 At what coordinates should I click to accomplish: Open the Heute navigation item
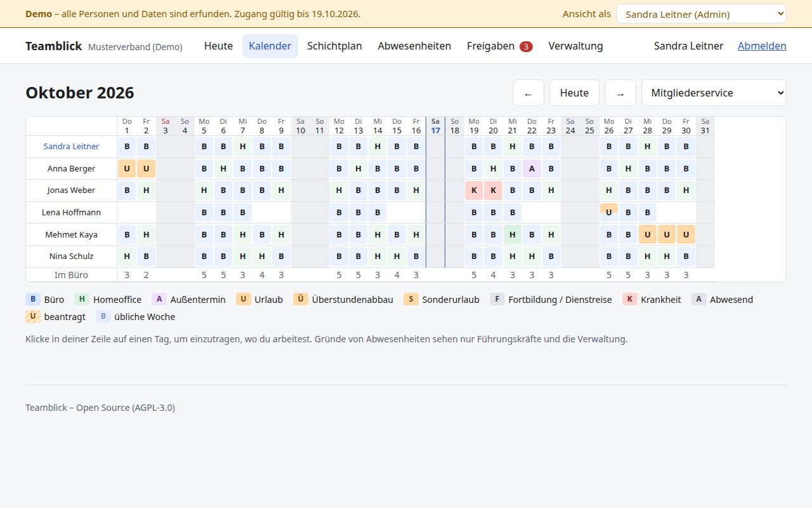pos(218,46)
